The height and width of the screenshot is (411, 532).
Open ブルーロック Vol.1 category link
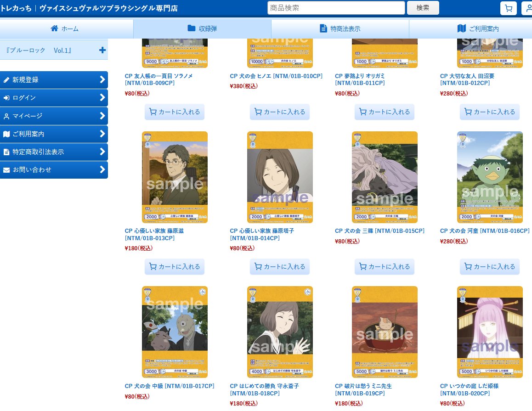click(39, 51)
